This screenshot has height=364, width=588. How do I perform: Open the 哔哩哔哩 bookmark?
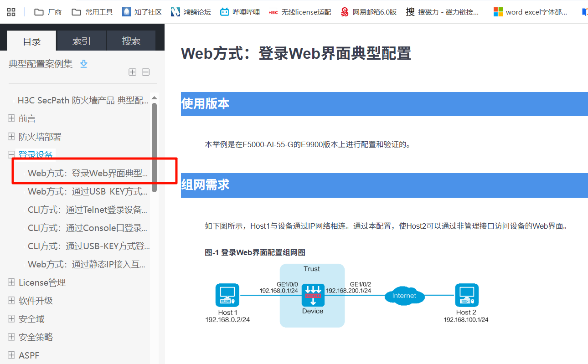click(x=240, y=12)
